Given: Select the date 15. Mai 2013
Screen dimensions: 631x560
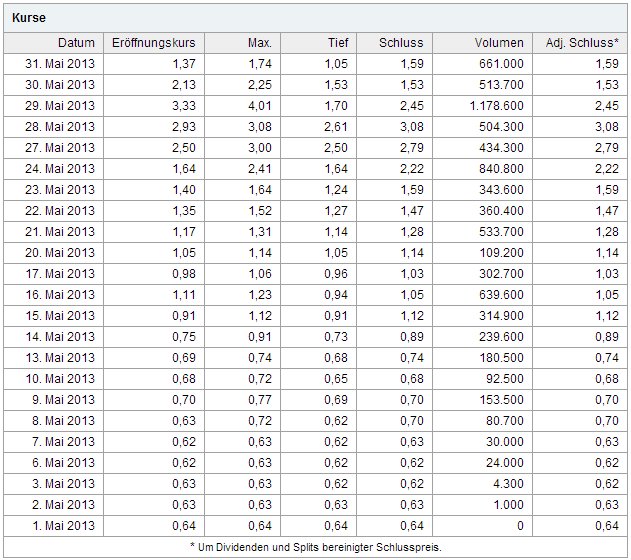Looking at the screenshot, I should click(60, 315).
